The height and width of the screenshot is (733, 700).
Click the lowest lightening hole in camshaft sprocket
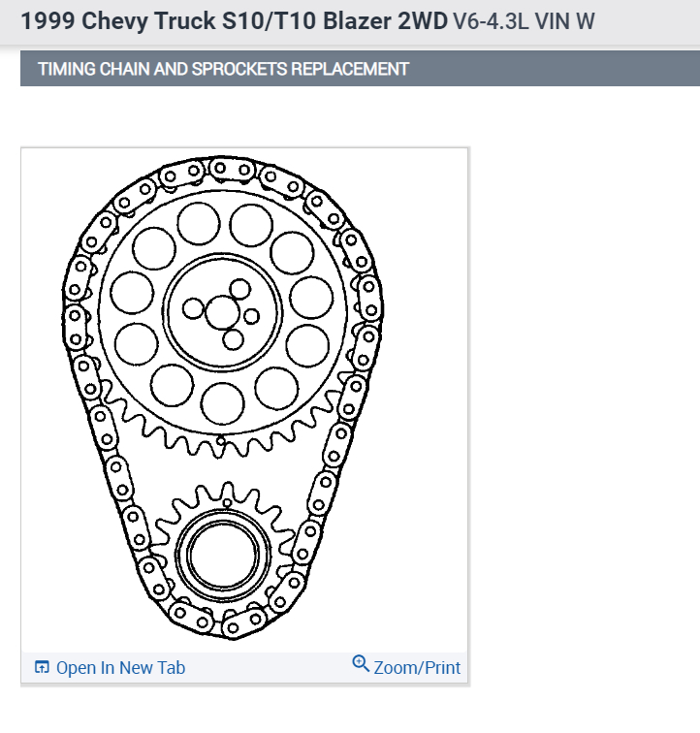(x=223, y=403)
